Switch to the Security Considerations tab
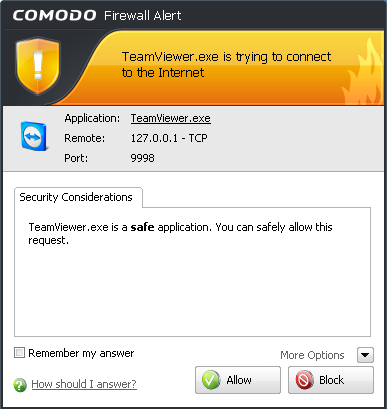Viewport: 387px width, 409px height. click(78, 197)
